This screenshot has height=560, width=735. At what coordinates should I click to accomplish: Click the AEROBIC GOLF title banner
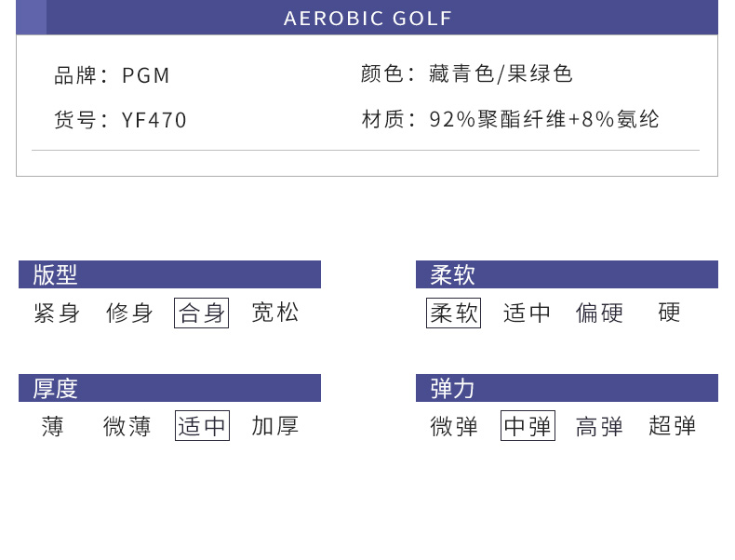[x=367, y=18]
